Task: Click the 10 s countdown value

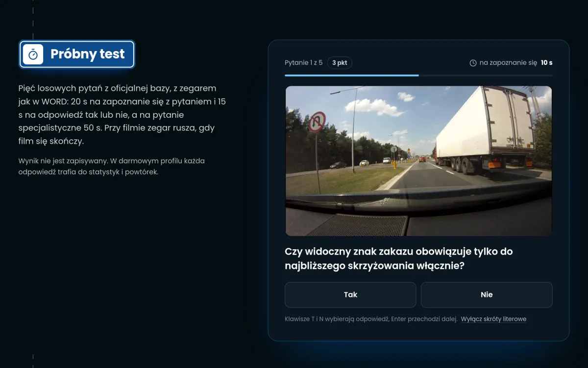Action: [546, 63]
